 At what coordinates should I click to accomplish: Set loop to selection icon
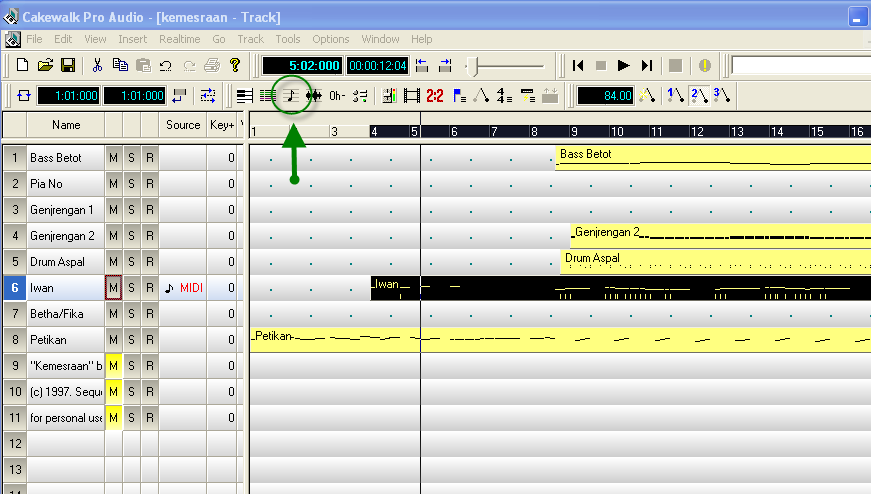[179, 96]
